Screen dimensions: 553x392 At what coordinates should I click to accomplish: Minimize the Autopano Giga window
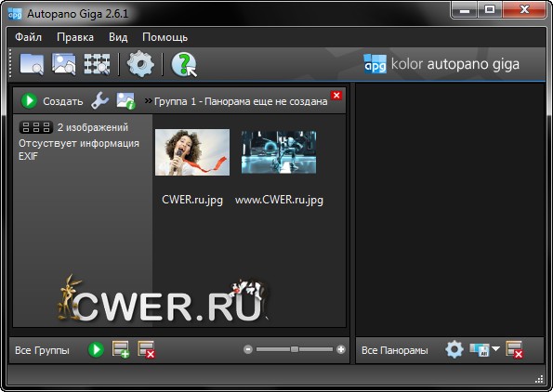pos(465,9)
